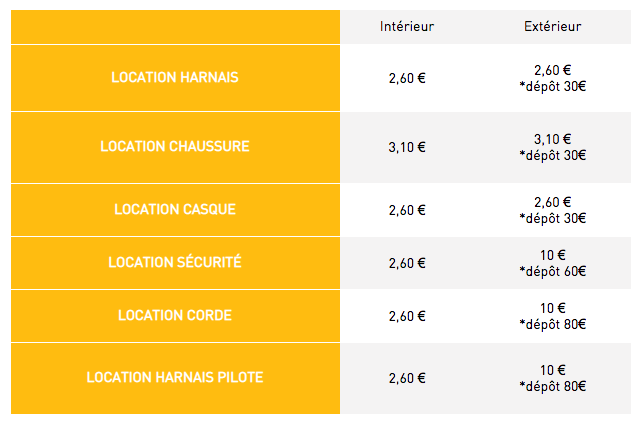Click the LOCATION CASQUE row label
The image size is (641, 425).
click(175, 210)
